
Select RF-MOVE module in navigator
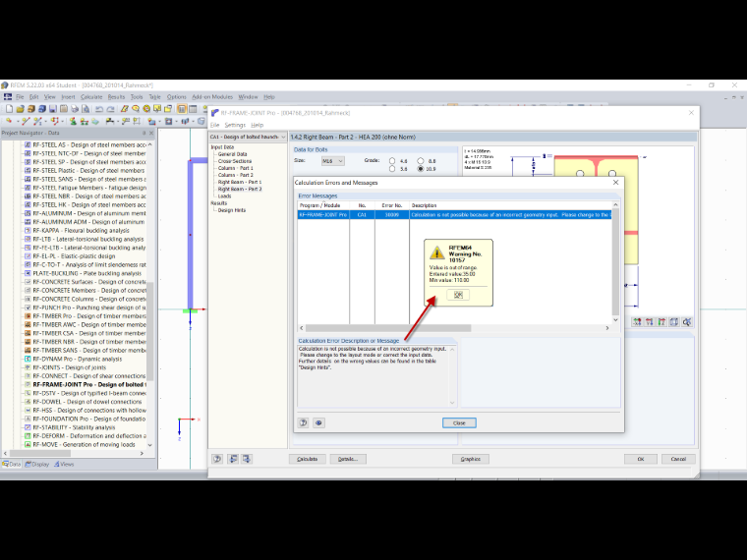point(84,444)
